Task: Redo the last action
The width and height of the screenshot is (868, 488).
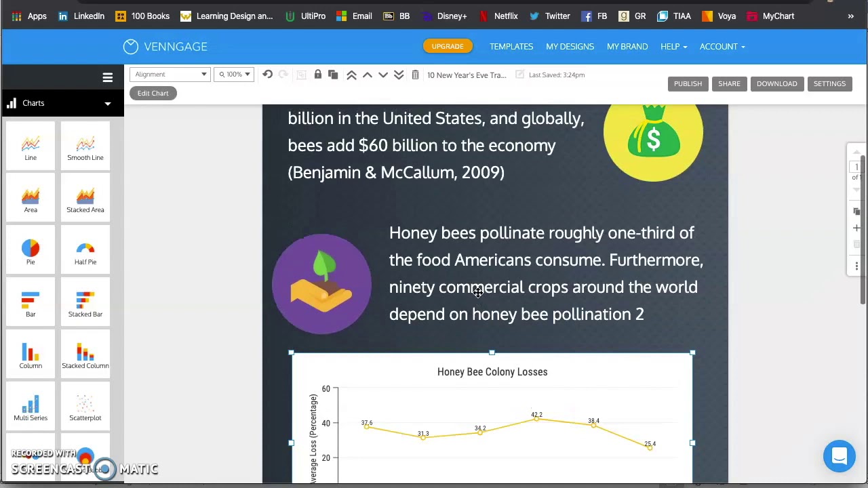Action: (x=283, y=75)
